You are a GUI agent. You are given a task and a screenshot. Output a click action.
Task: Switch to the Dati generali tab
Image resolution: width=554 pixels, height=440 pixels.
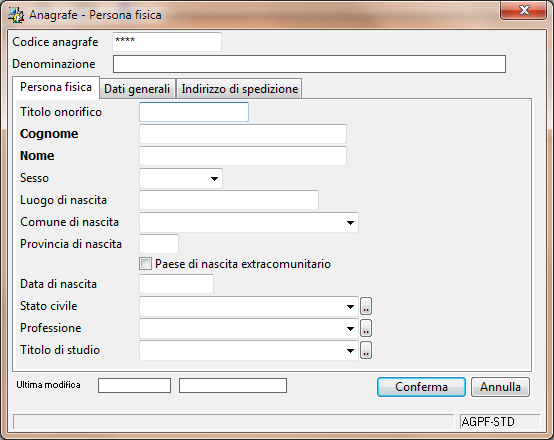(137, 89)
